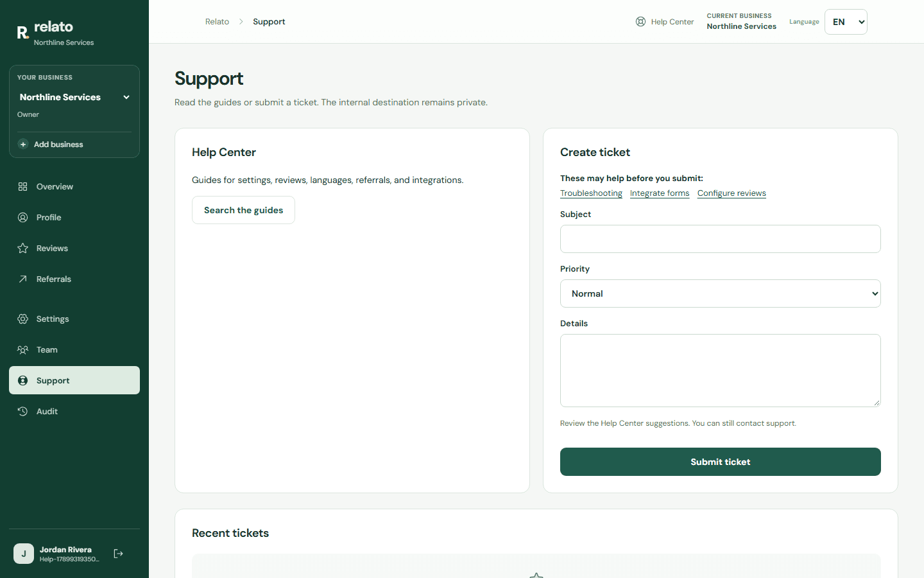
Task: Open the Language EN dropdown
Action: click(x=846, y=22)
